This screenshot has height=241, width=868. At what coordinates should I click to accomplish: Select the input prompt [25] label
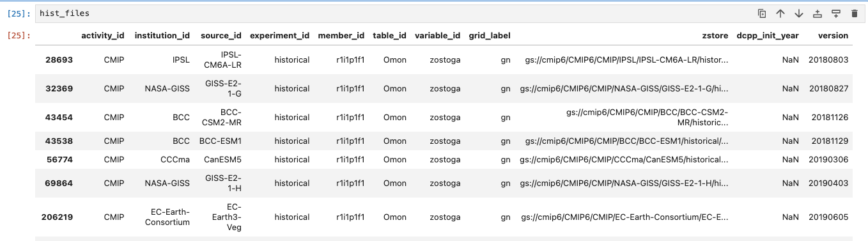click(18, 13)
